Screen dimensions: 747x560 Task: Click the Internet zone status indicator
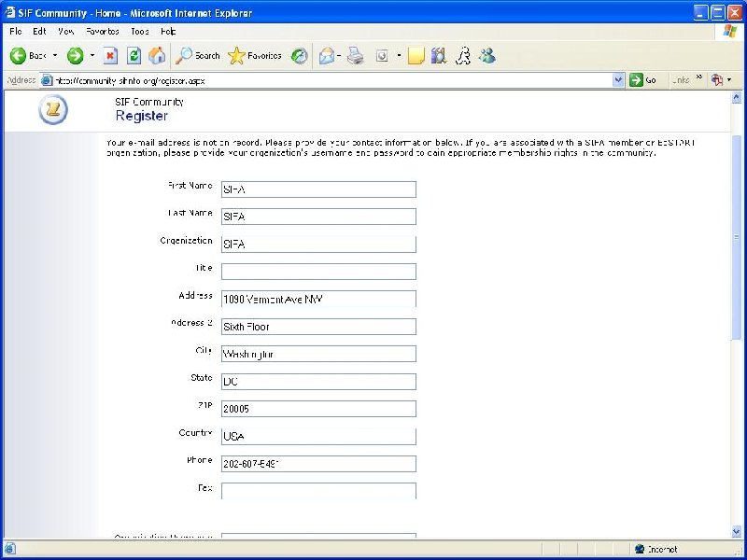(656, 549)
